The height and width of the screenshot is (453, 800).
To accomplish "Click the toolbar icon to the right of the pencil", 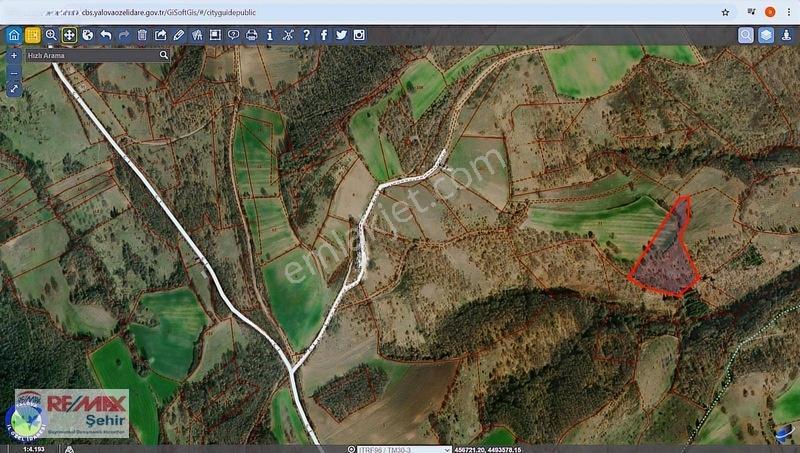I will [197, 35].
